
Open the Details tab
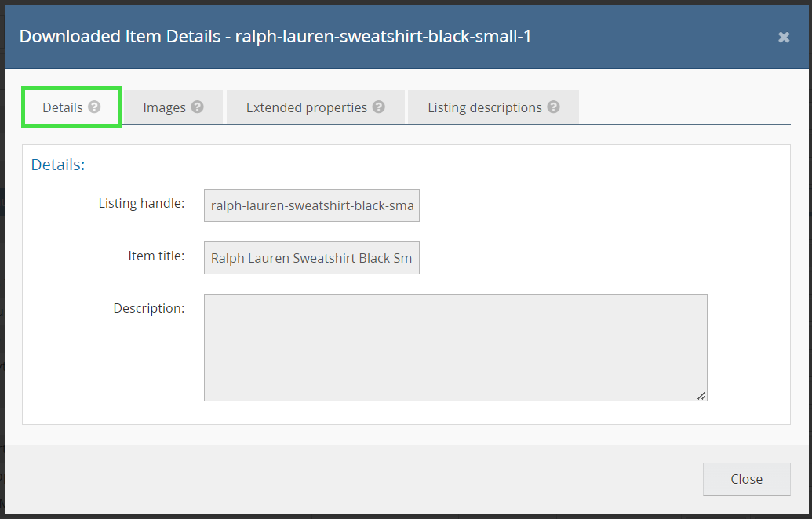tap(63, 107)
